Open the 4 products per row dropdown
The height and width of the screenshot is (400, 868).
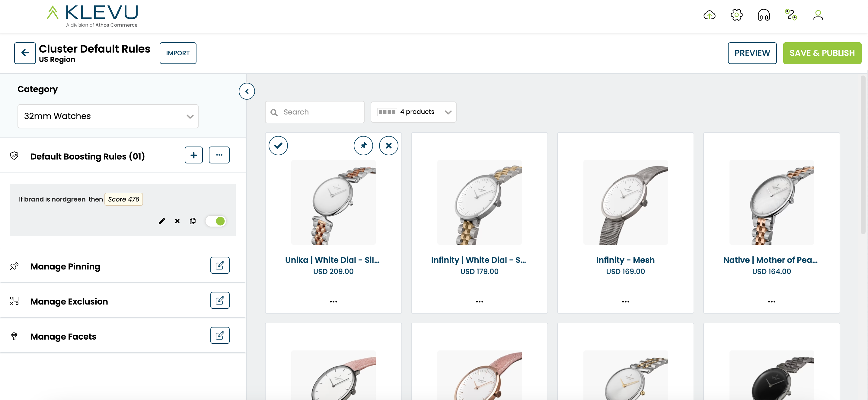413,112
